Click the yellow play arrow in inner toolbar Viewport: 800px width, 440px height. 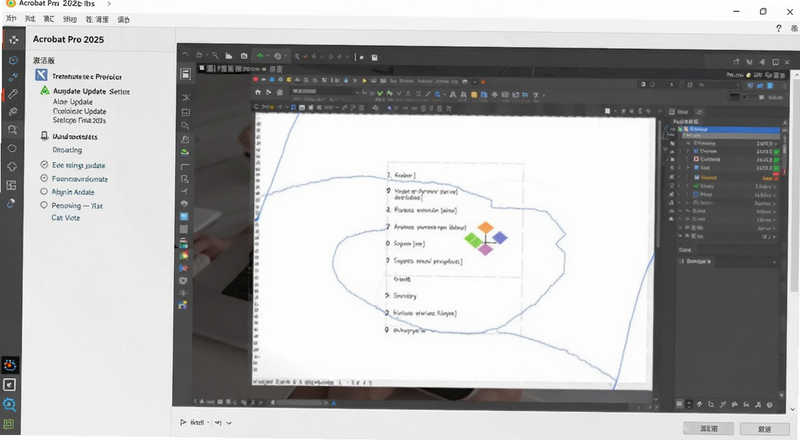(x=364, y=81)
